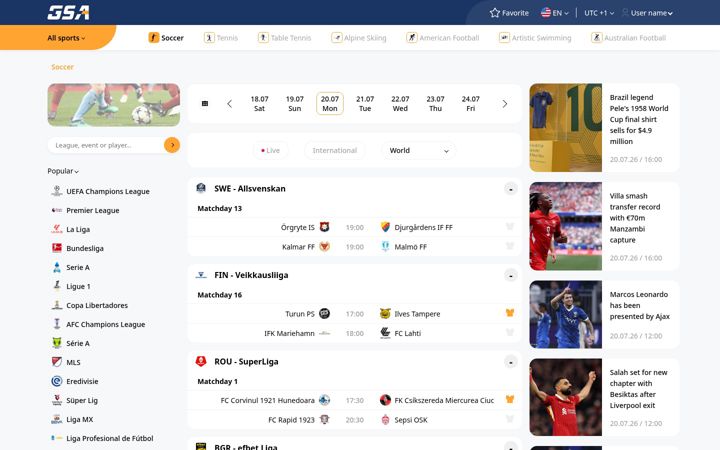Click UEFA Champions League logo icon

point(57,191)
